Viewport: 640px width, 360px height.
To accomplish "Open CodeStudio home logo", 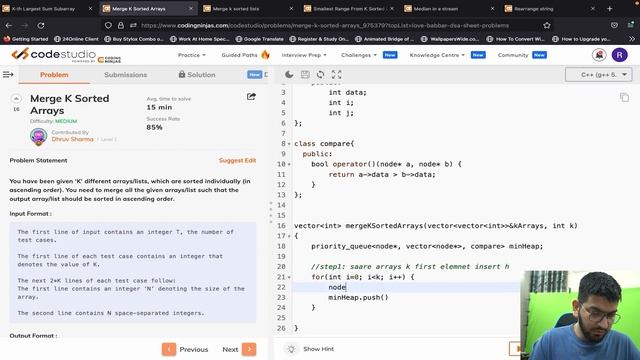I will [x=66, y=55].
